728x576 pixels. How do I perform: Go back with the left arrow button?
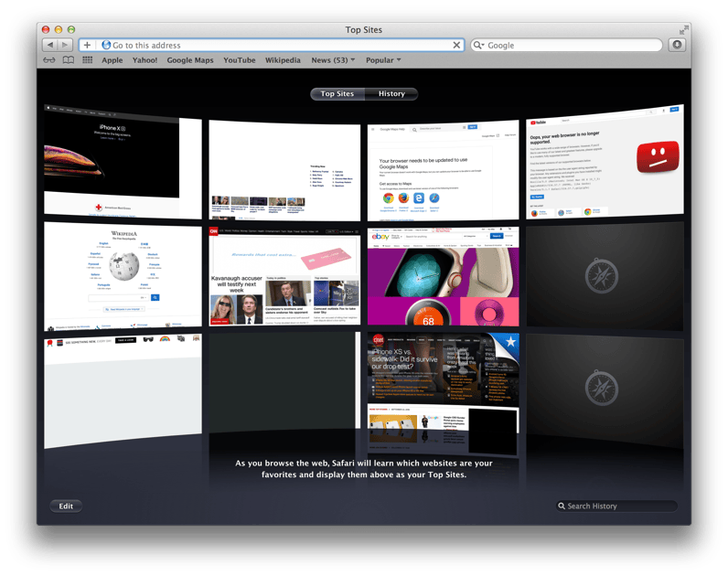[50, 45]
